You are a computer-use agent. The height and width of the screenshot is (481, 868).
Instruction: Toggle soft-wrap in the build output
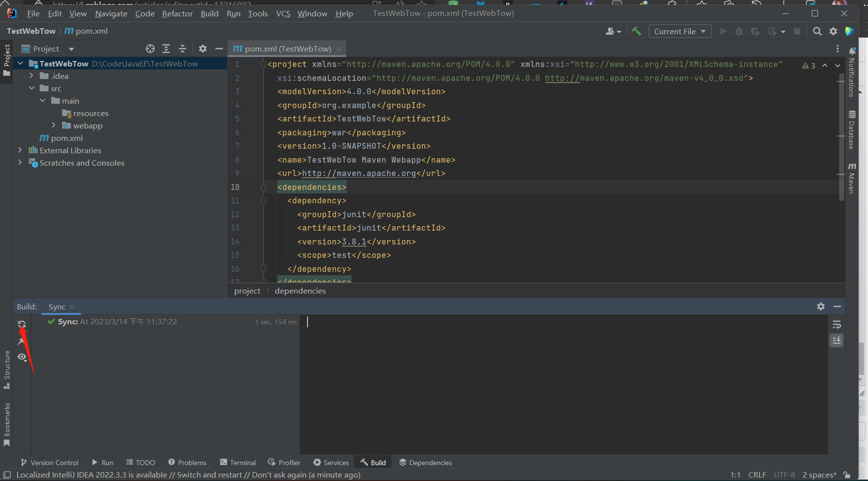[837, 325]
